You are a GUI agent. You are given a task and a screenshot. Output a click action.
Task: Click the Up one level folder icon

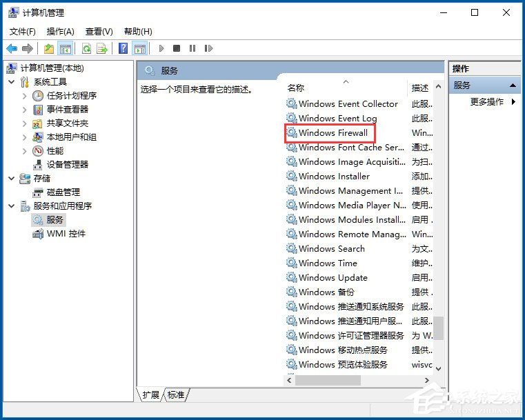tap(49, 48)
